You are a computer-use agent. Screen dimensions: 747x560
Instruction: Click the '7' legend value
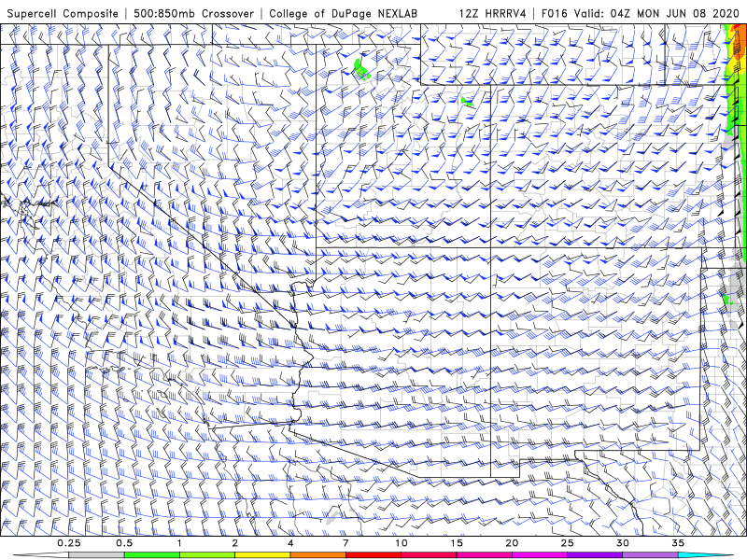click(x=345, y=543)
